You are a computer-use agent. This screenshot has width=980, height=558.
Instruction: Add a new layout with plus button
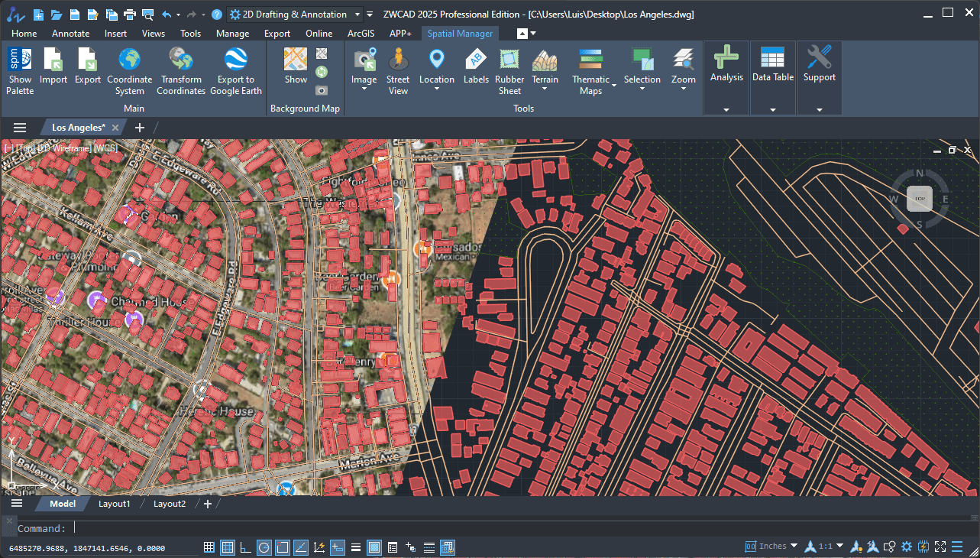click(x=208, y=504)
